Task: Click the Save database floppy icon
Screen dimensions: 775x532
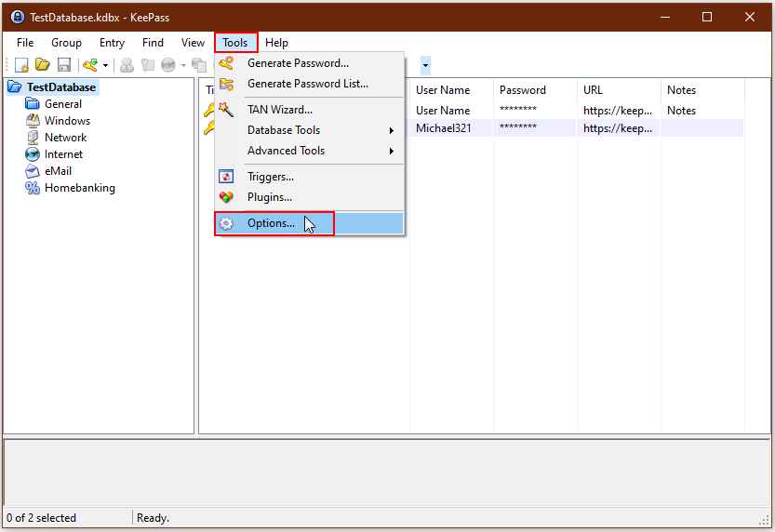Action: click(64, 65)
